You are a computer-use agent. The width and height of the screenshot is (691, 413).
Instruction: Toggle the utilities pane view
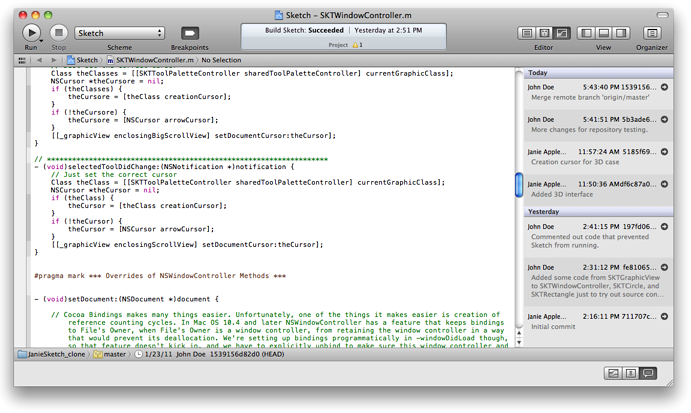tap(622, 33)
